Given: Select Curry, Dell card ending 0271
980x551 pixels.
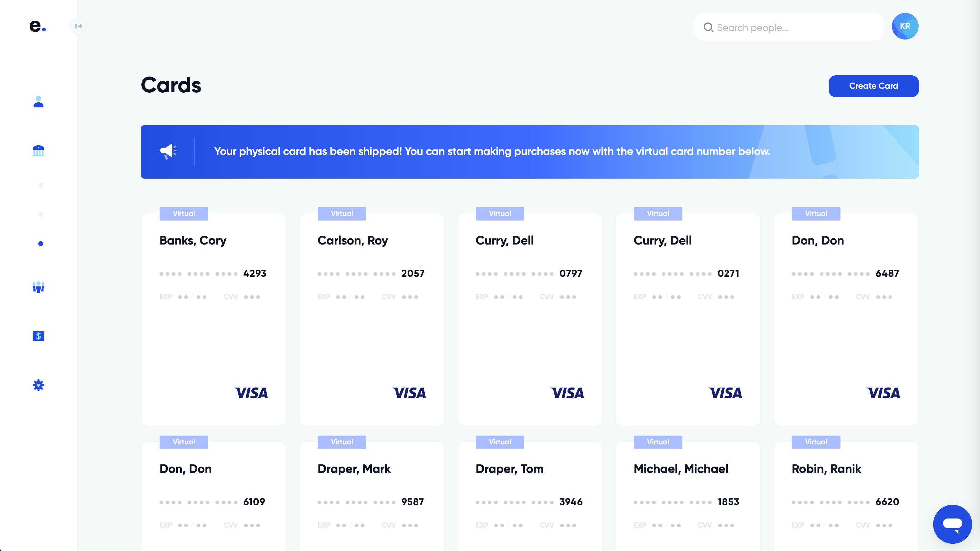Looking at the screenshot, I should click(x=688, y=320).
